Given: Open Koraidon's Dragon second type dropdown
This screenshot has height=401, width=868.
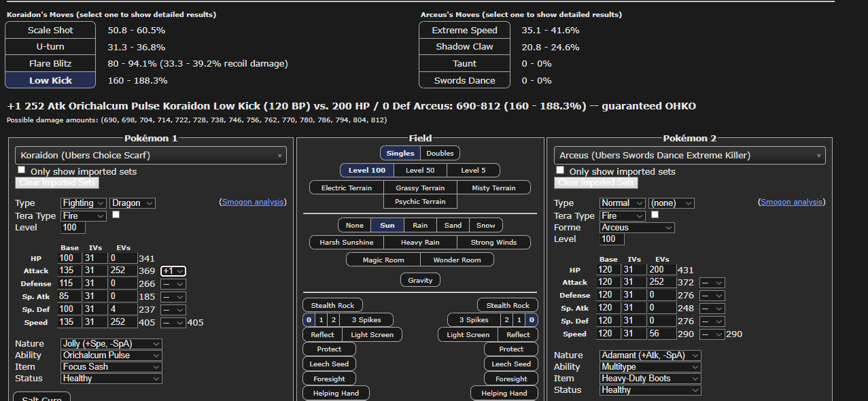Looking at the screenshot, I should click(x=133, y=203).
